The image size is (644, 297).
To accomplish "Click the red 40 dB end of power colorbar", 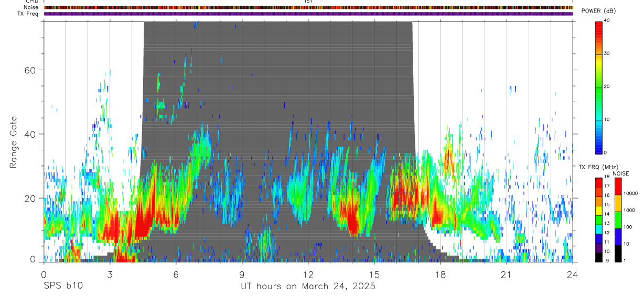I will click(599, 24).
